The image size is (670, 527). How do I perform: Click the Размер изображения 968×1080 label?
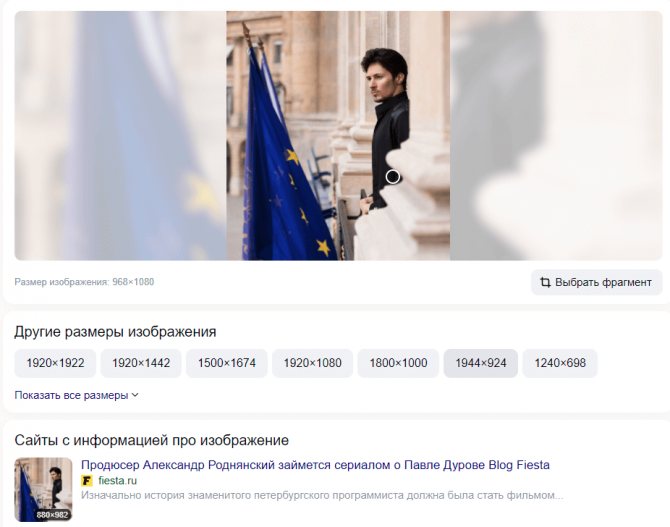point(84,282)
